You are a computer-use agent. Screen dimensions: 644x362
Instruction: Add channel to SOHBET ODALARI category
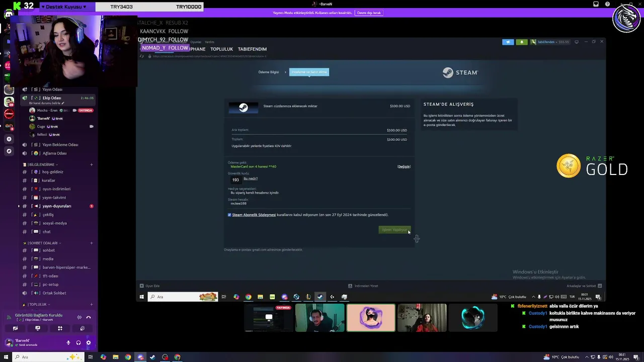coord(92,243)
